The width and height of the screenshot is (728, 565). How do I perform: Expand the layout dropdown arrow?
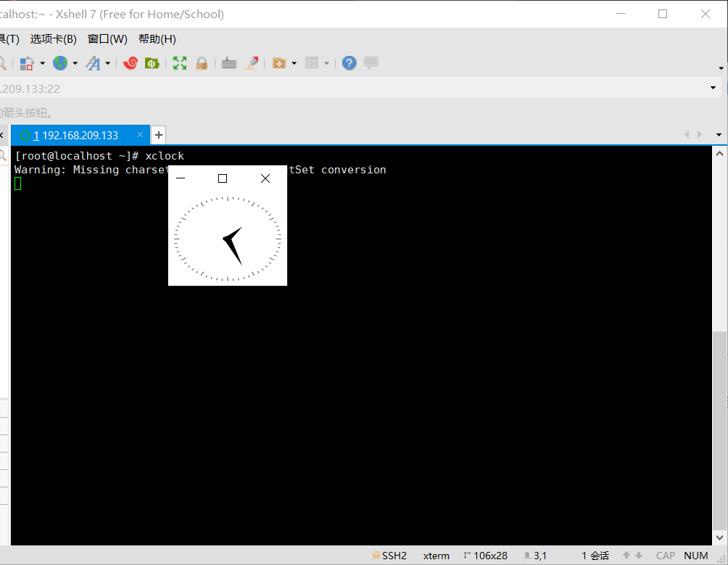click(327, 63)
